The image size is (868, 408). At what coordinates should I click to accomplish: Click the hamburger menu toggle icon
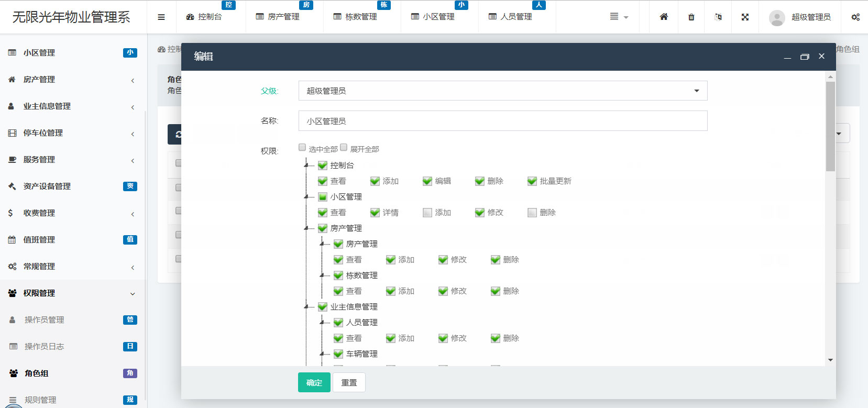[x=161, y=17]
